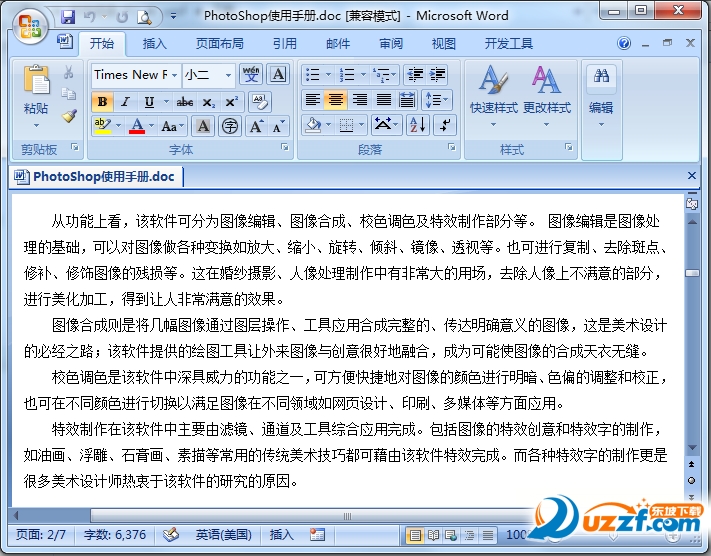Viewport: 711px width, 556px height.
Task: Switch to the 页面布局 tab
Action: click(219, 44)
